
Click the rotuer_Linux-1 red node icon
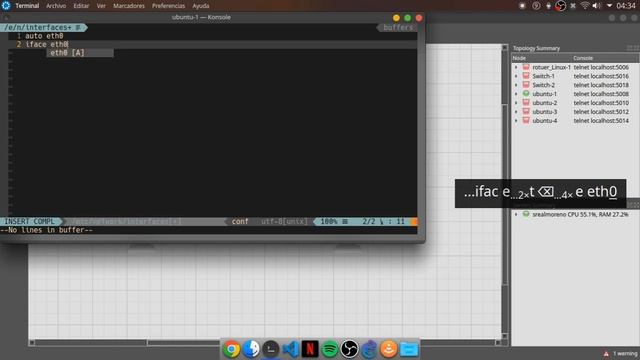[x=526, y=67]
